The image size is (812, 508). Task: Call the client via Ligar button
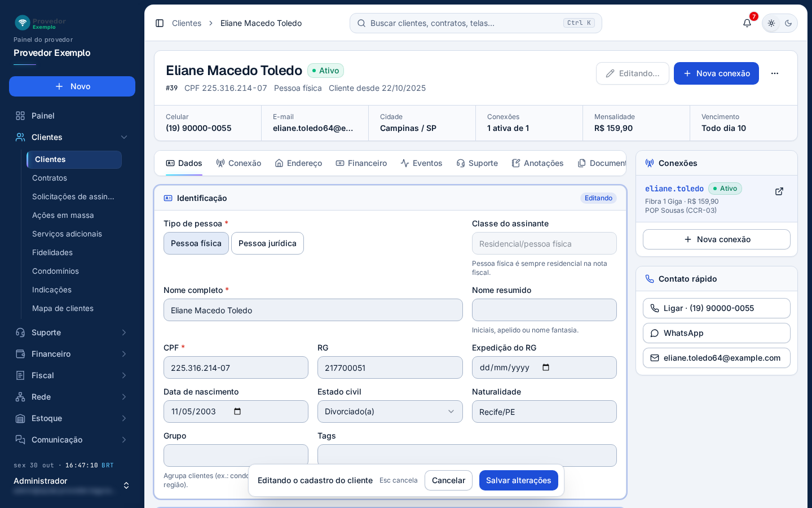[717, 308]
